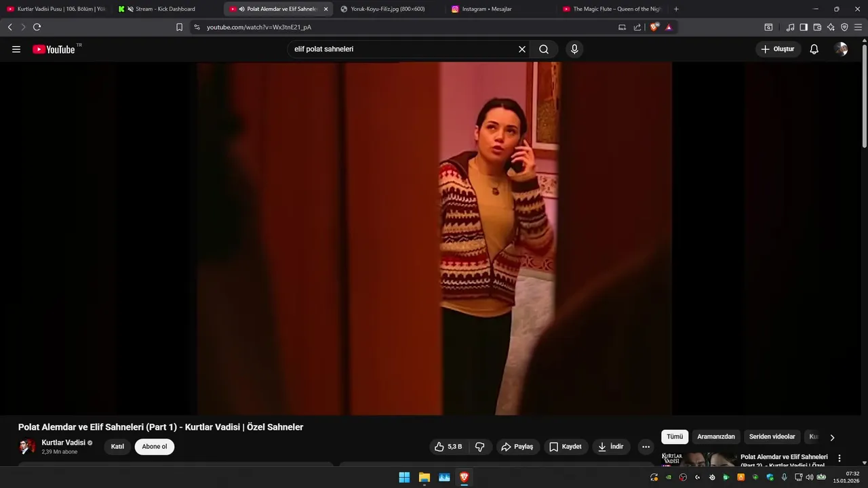The height and width of the screenshot is (488, 868).
Task: Reload the page with the refresh icon
Action: [x=37, y=27]
